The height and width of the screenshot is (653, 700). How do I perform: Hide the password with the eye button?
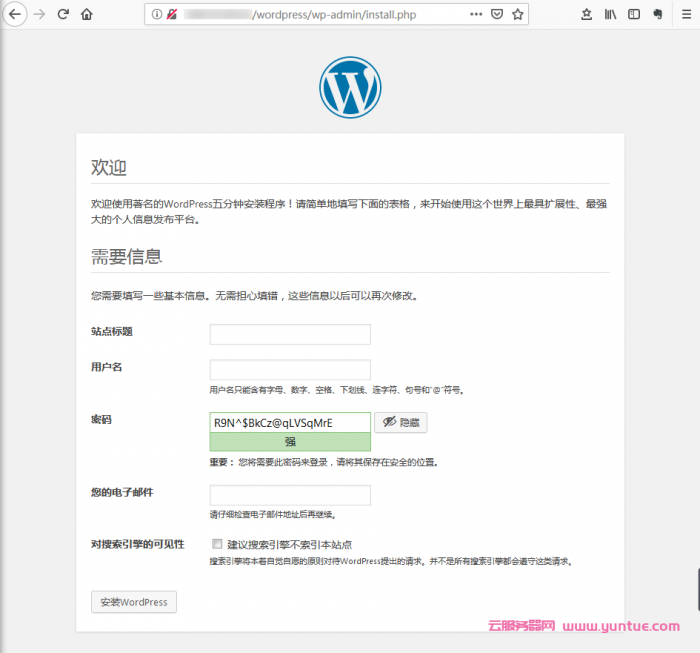pos(400,423)
